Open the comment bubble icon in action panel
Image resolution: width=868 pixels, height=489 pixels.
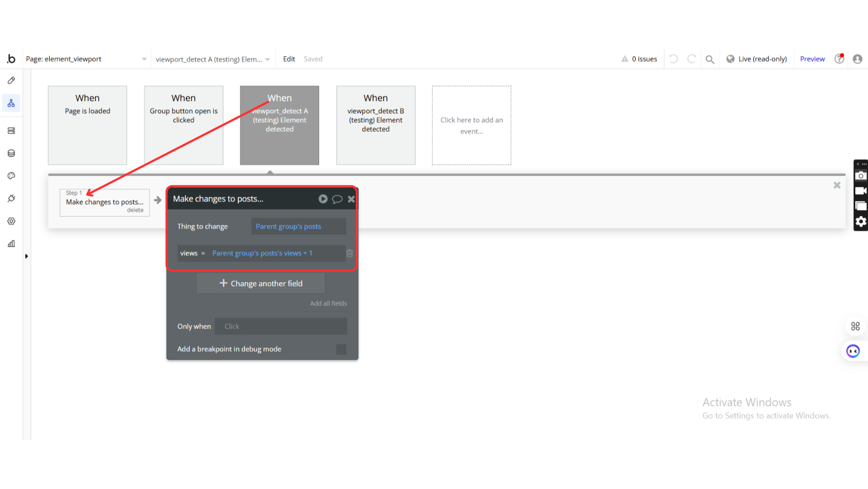[x=337, y=200]
